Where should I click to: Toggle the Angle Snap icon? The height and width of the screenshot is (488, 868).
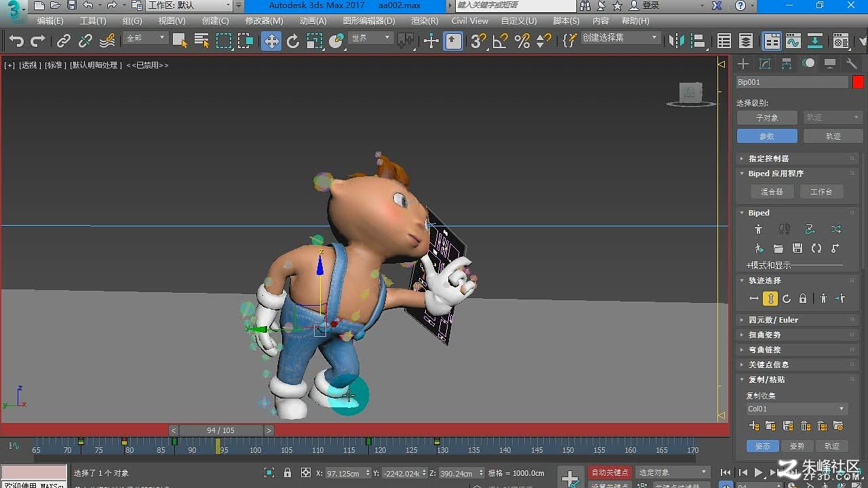point(500,41)
